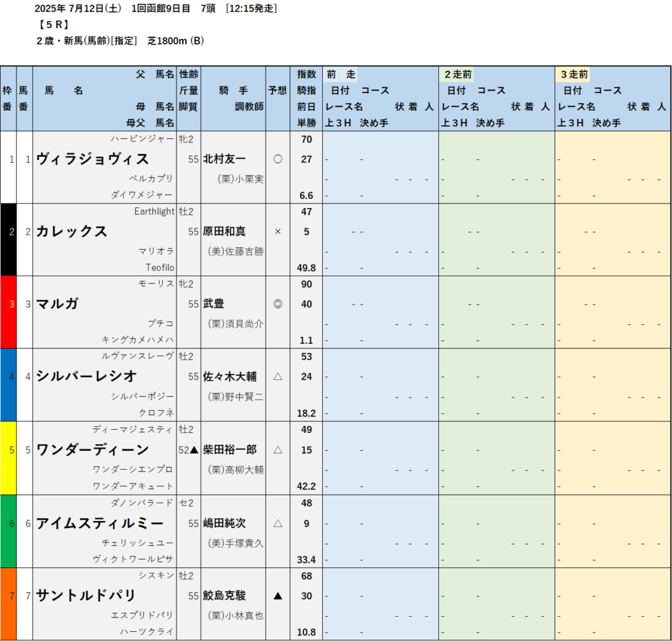The image size is (672, 641).
Task: Select jockey 鮫島克駿
Action: pos(224,596)
